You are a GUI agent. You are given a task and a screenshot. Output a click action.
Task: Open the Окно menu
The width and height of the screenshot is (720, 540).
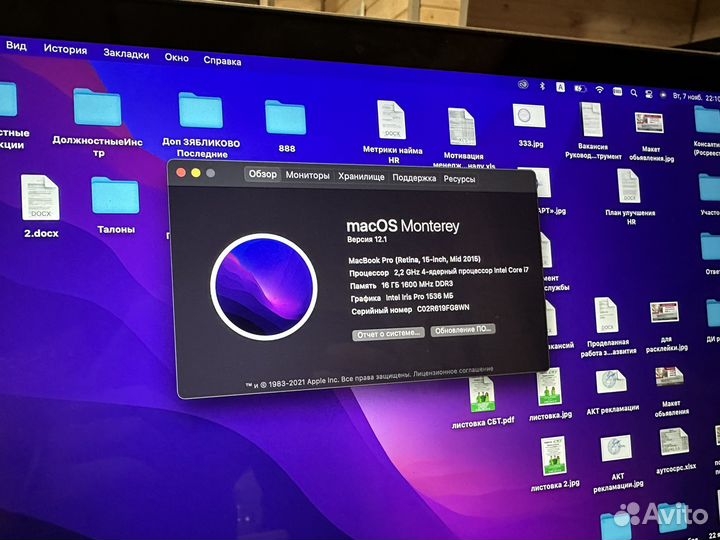(177, 57)
